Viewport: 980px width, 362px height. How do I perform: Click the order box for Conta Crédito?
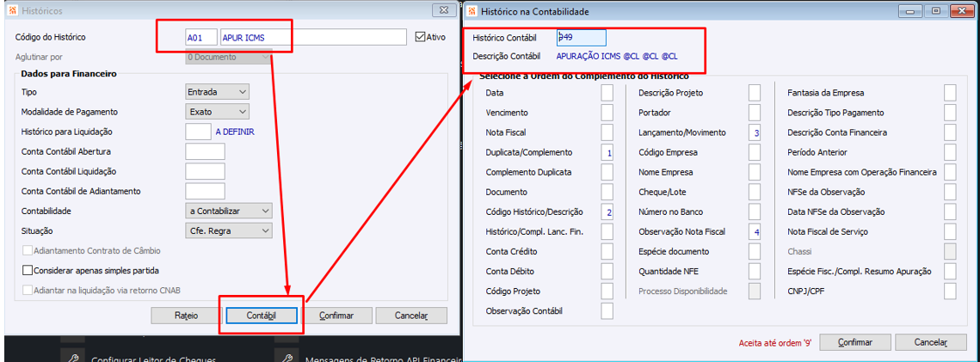(607, 251)
